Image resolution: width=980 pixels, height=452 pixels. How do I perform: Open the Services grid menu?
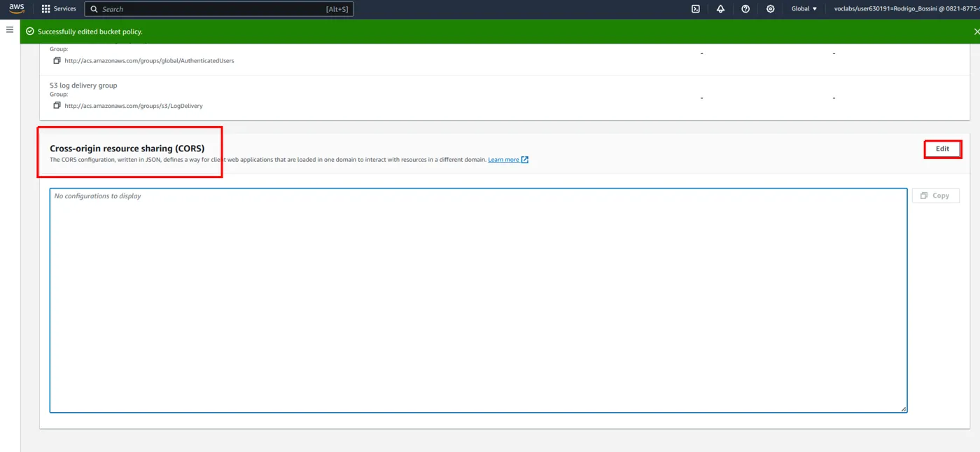[x=59, y=9]
